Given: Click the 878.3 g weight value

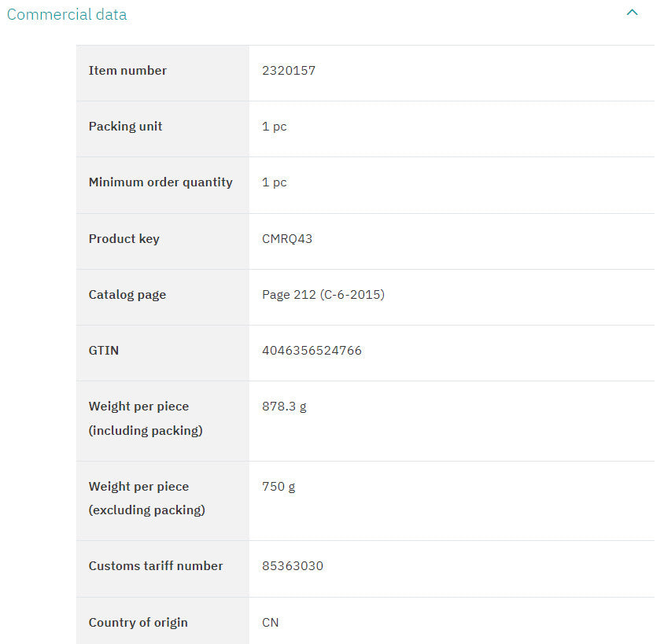Looking at the screenshot, I should pyautogui.click(x=284, y=407).
